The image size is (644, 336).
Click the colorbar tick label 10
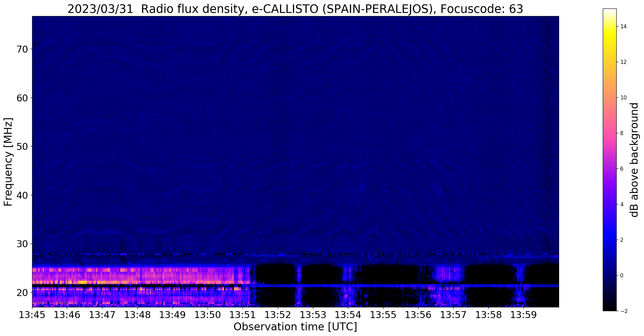[x=623, y=98]
